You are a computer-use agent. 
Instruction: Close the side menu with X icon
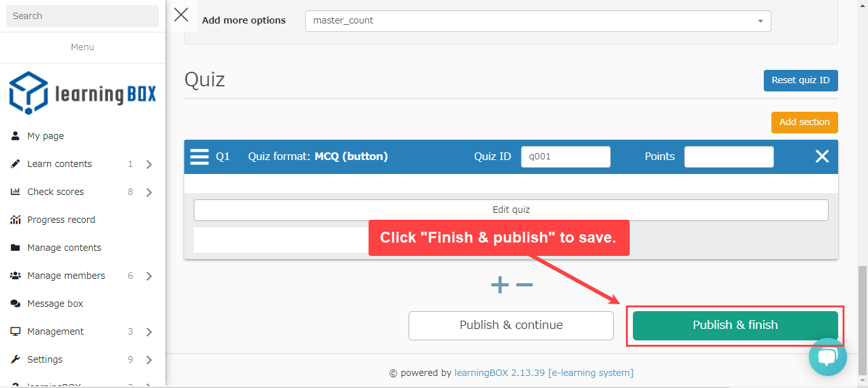point(181,15)
